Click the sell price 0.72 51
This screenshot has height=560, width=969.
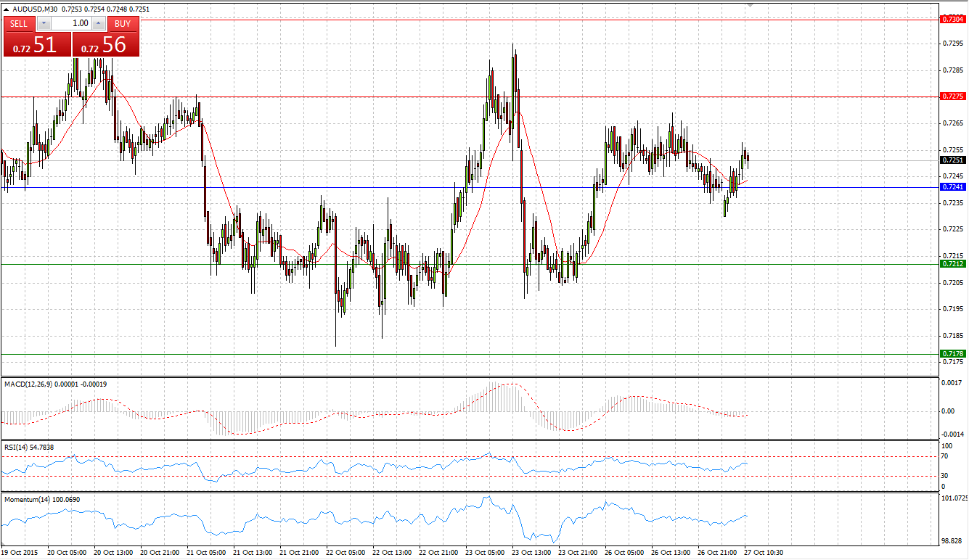38,45
